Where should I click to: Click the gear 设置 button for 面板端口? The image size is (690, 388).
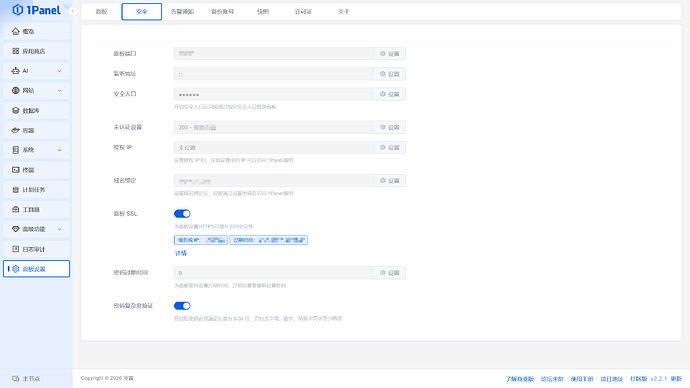[390, 54]
